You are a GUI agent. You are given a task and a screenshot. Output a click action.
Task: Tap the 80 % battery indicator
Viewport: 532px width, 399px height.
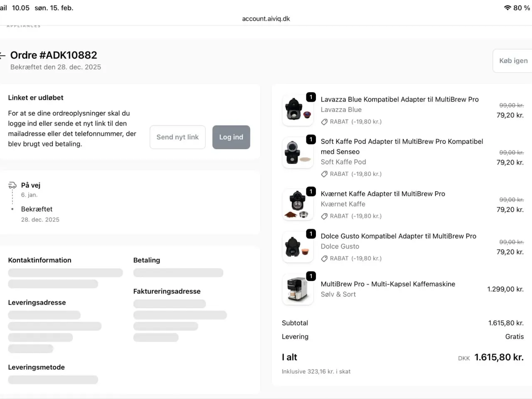(522, 8)
